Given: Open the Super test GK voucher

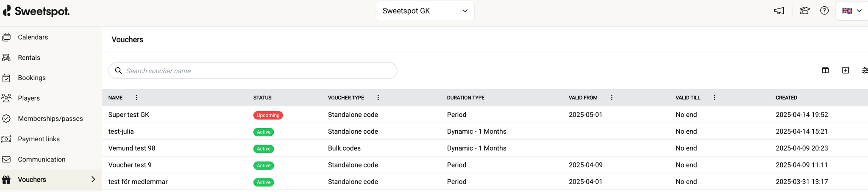Looking at the screenshot, I should tap(129, 115).
